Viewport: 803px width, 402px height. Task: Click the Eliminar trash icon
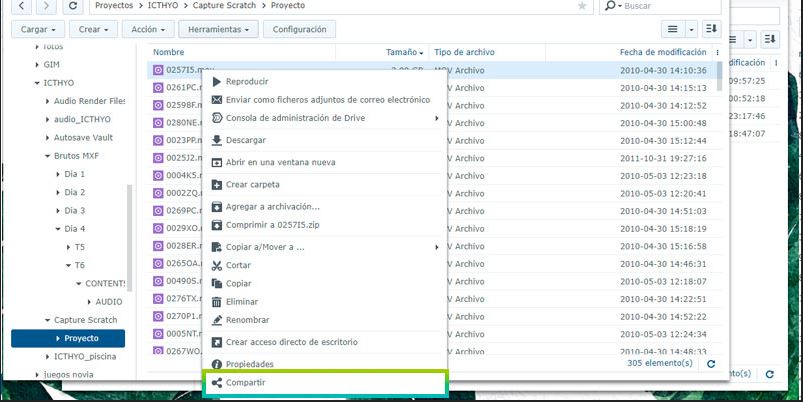[217, 302]
